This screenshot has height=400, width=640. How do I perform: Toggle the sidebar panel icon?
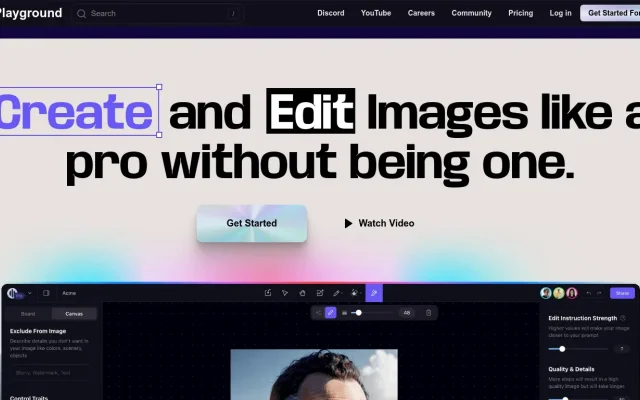pyautogui.click(x=46, y=293)
